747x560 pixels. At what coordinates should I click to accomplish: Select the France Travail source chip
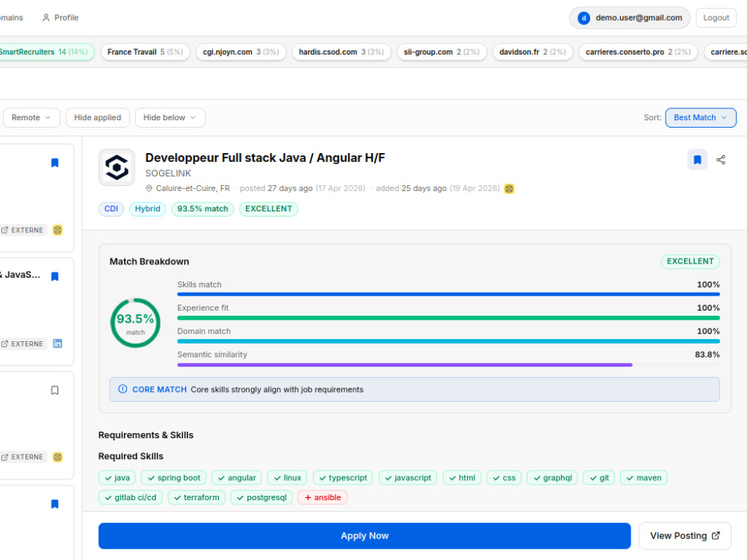[146, 52]
